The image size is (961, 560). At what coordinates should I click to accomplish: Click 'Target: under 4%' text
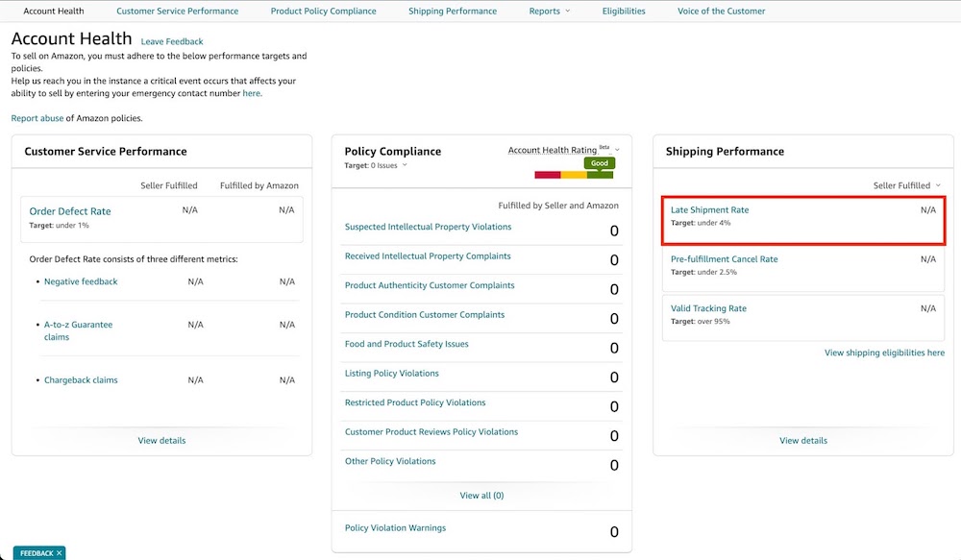(701, 223)
